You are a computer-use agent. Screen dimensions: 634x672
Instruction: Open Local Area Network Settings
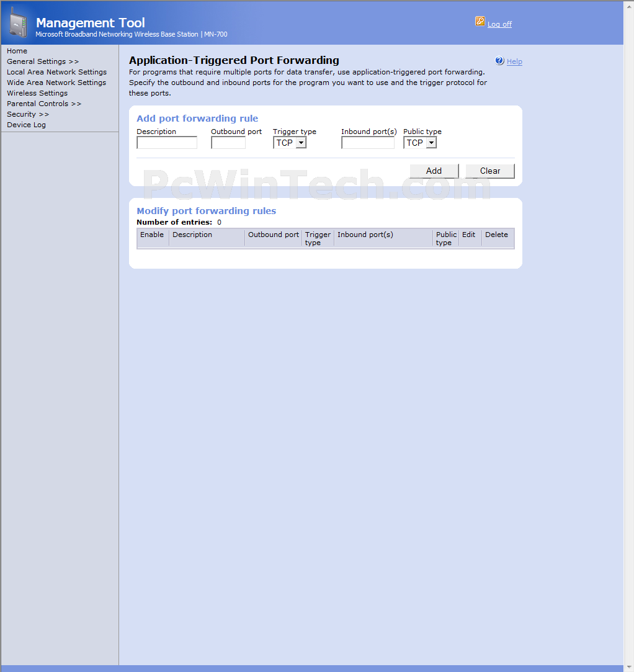pyautogui.click(x=56, y=72)
